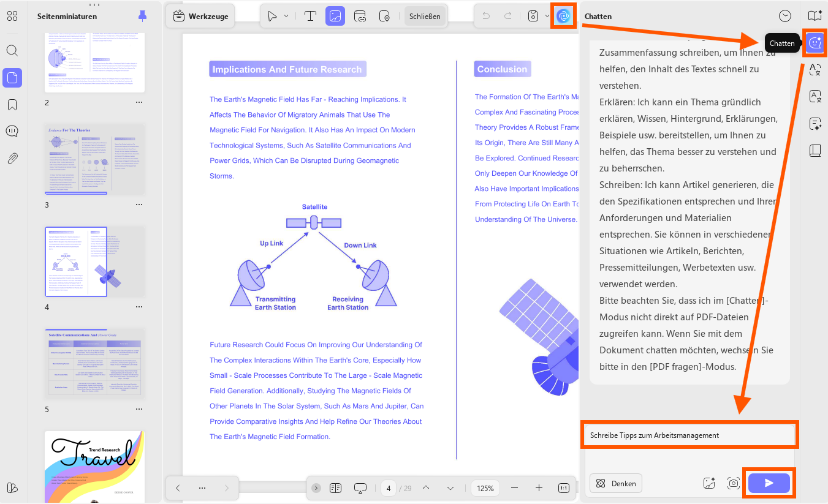The image size is (828, 504).
Task: Open the knowledge book icon in right sidebar
Action: click(x=815, y=151)
